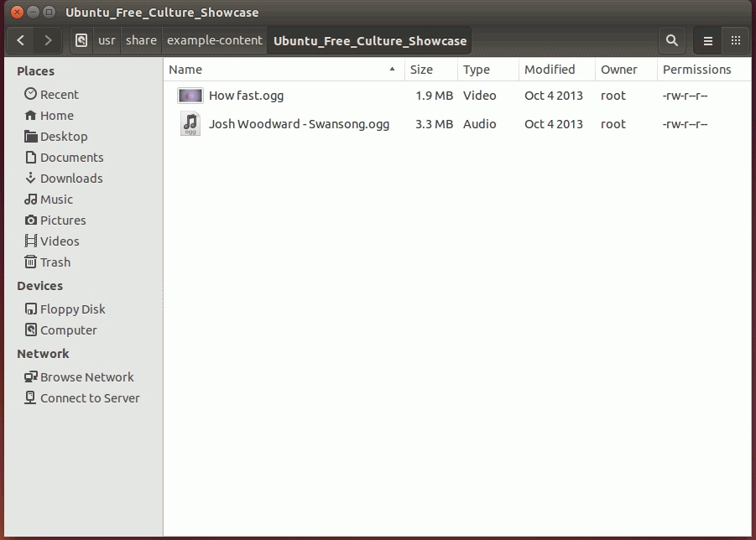
Task: Open the Music folder
Action: pos(55,199)
